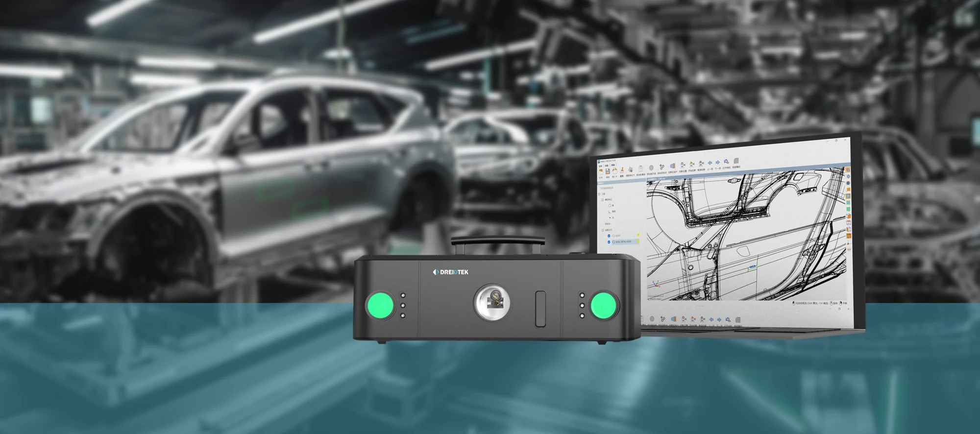The width and height of the screenshot is (980, 434).
Task: Click the circular target marker toolbar icon
Action: [651, 168]
